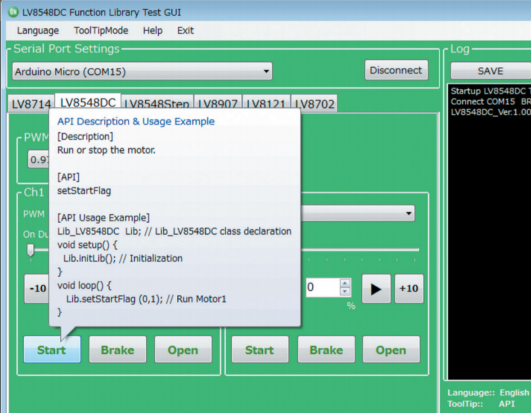
Task: Open the Help menu
Action: [x=153, y=30]
